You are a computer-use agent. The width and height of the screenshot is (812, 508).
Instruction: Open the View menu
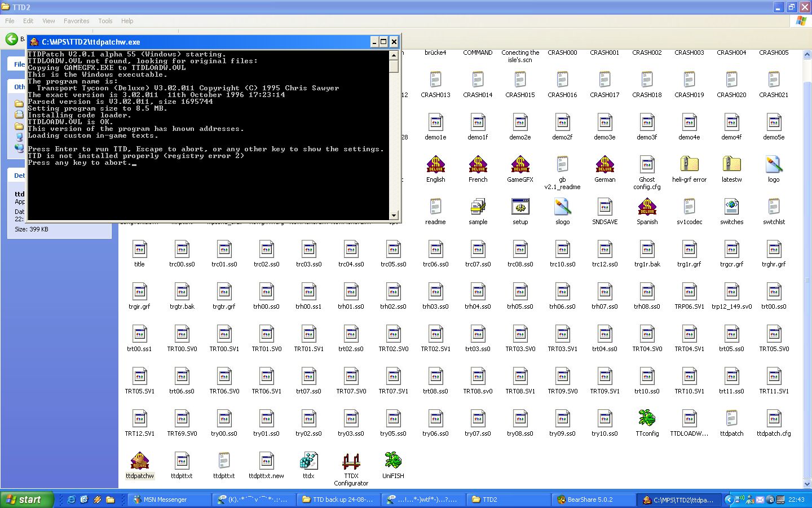pos(48,21)
